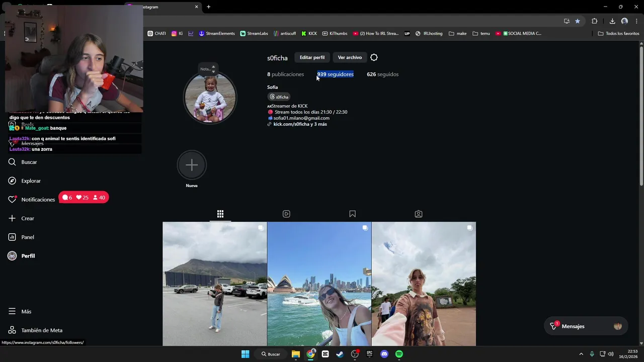Click the 8 publicaciones count
The width and height of the screenshot is (644, 362).
(x=285, y=74)
